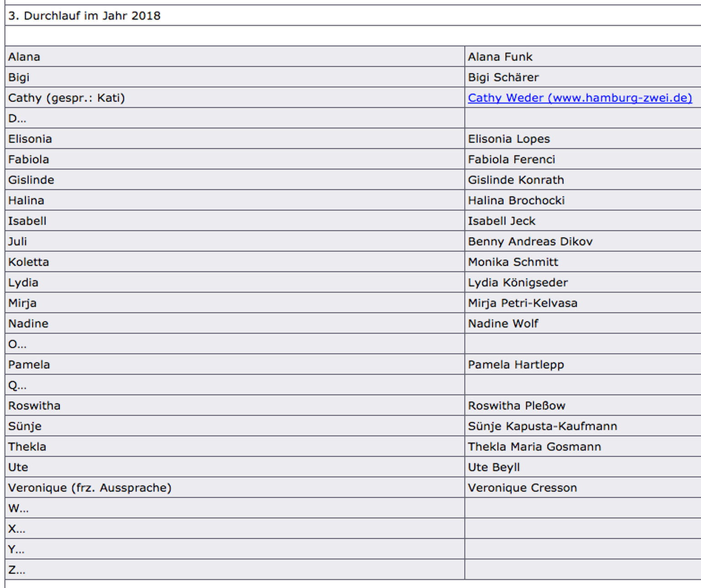Click the Thekla Maria Gosmann cell
Image resolution: width=701 pixels, height=588 pixels.
pos(534,447)
